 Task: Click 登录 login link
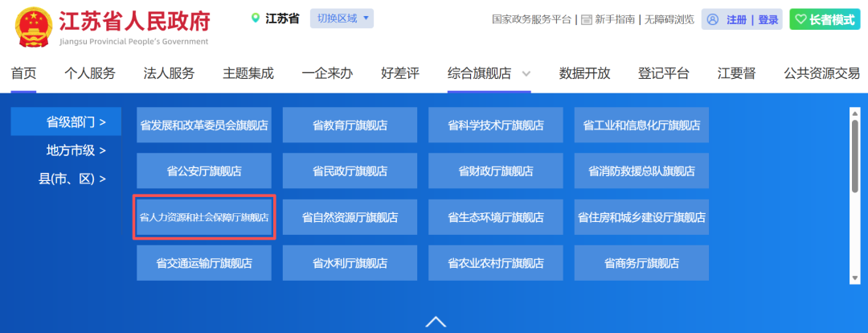tap(768, 20)
